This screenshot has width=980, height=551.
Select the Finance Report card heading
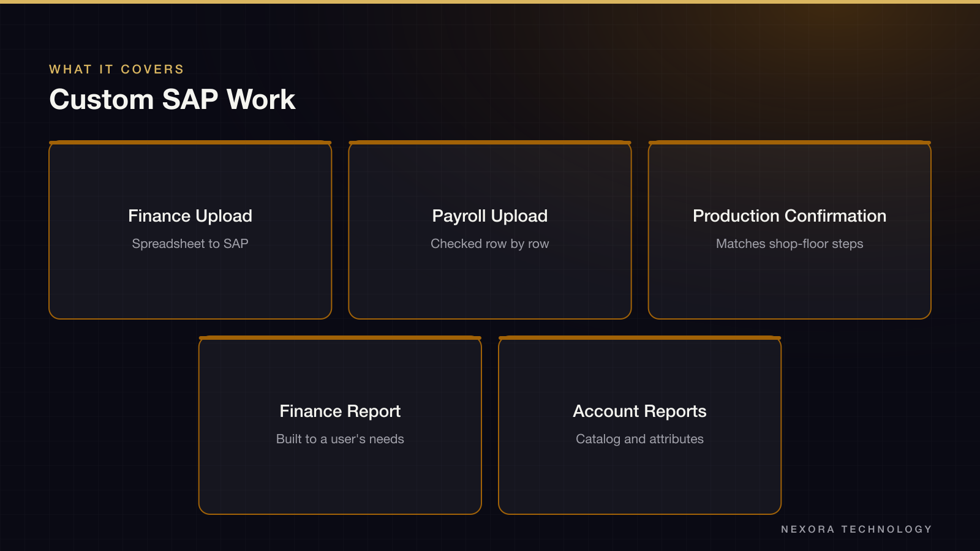340,411
